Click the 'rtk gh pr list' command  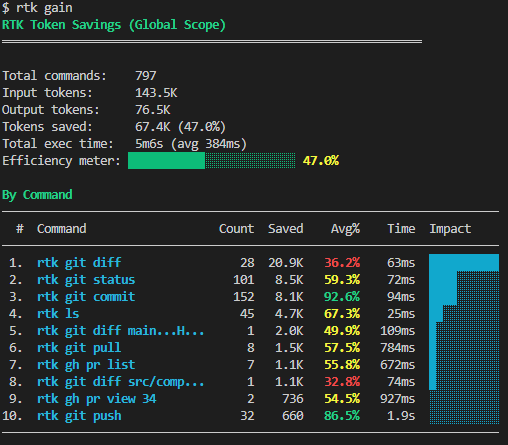(86, 365)
